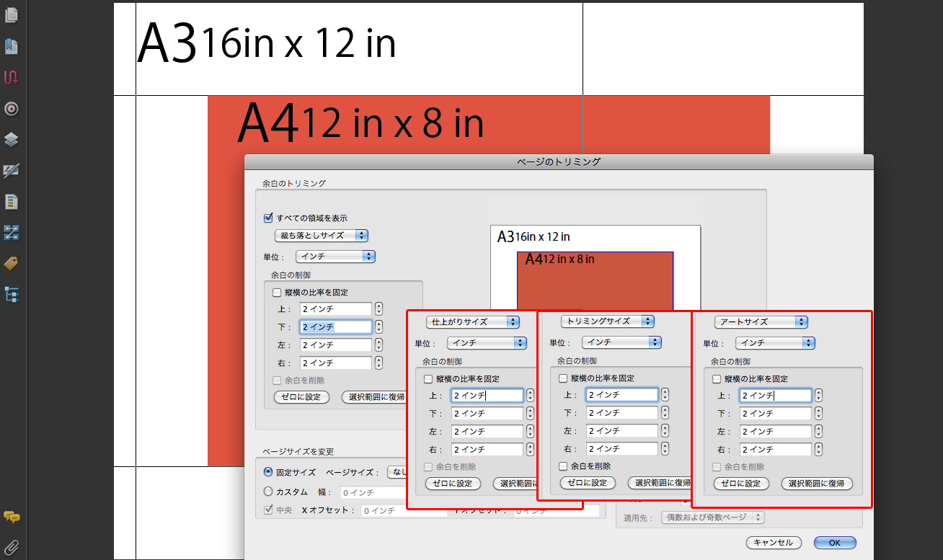Select the カスタム radio button
943x560 pixels.
point(268,492)
